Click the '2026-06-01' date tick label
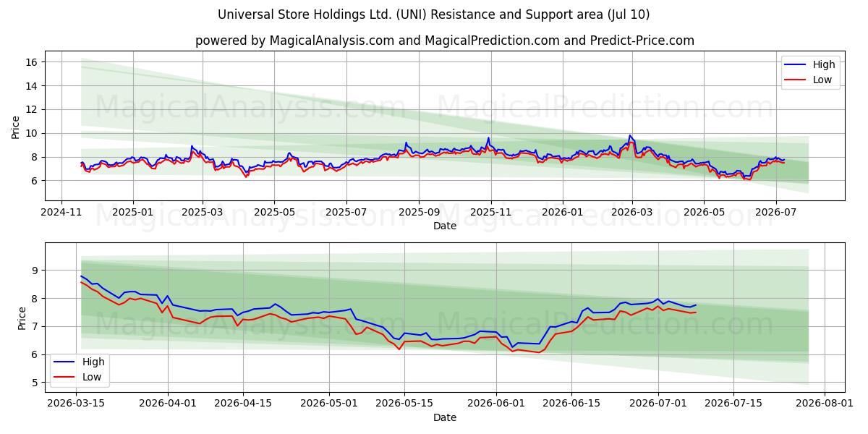Screen dimensions: 868x434 (x=496, y=404)
